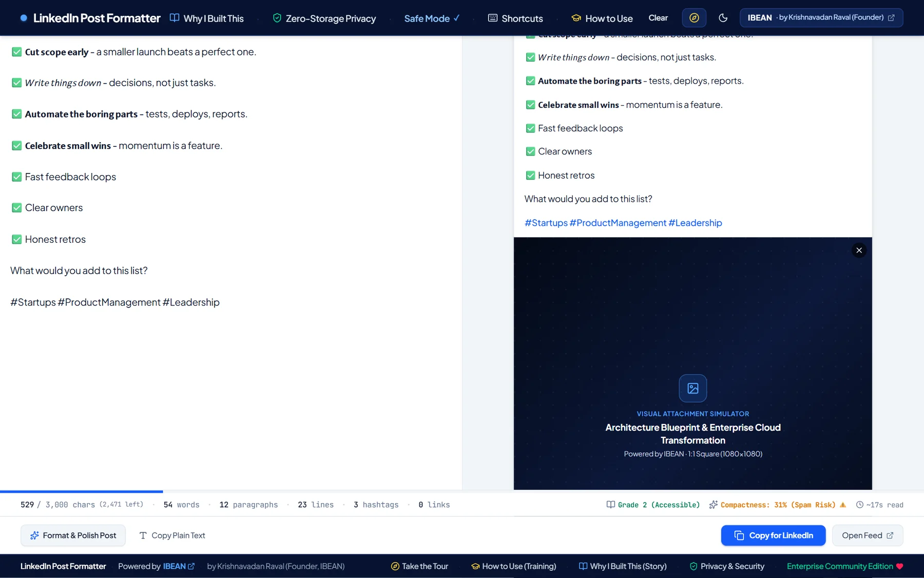Click Format & Polish Post button
Viewport: 924px width, 578px height.
pos(73,535)
